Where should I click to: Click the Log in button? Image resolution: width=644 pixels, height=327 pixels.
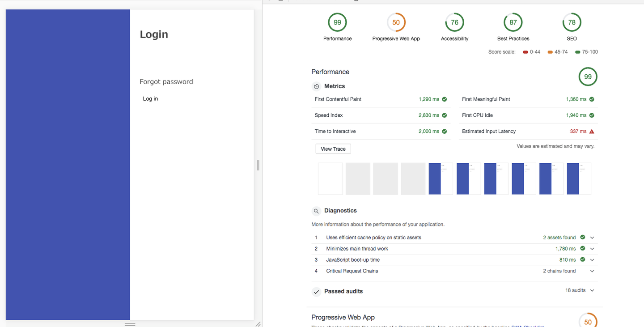(150, 99)
